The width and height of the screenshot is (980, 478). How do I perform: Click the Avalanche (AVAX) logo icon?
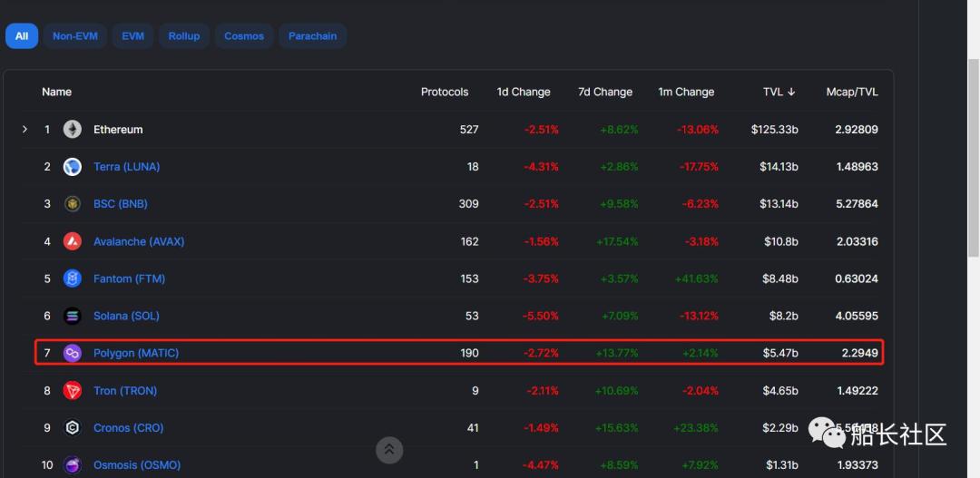[x=73, y=241]
